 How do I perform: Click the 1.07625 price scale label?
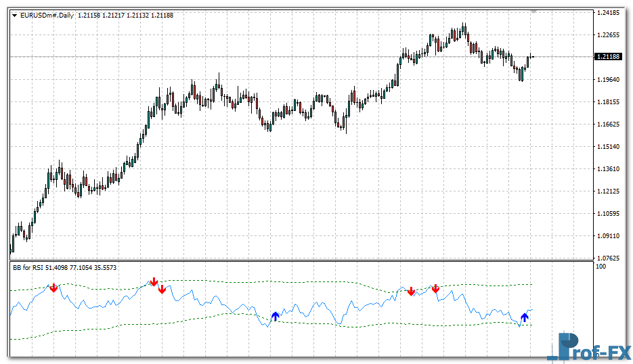pos(609,258)
